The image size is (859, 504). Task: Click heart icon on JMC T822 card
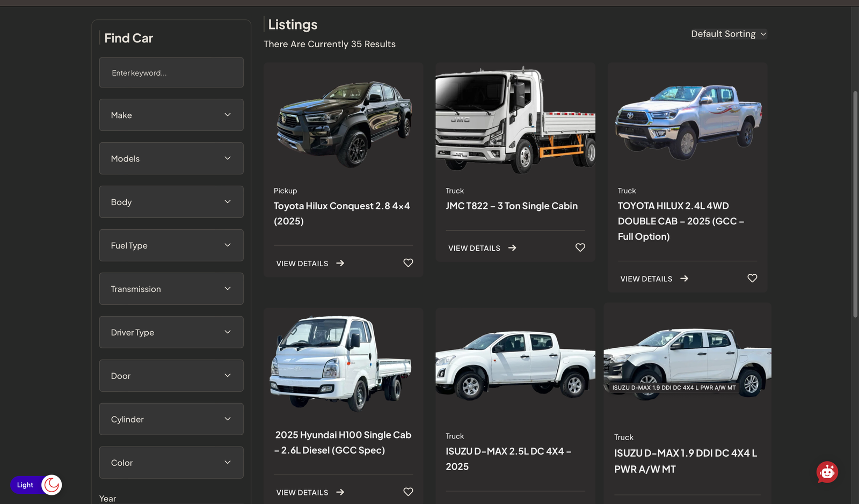tap(580, 247)
